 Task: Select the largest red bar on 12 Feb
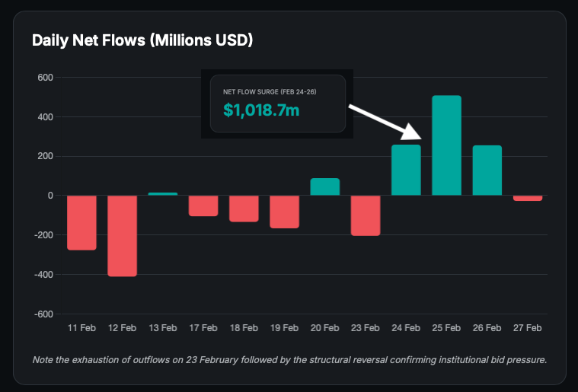click(x=122, y=235)
